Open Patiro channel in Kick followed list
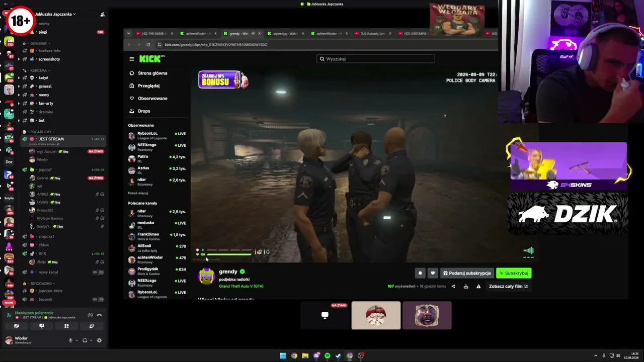Screen dimensions: 644x362 pyautogui.click(x=157, y=159)
